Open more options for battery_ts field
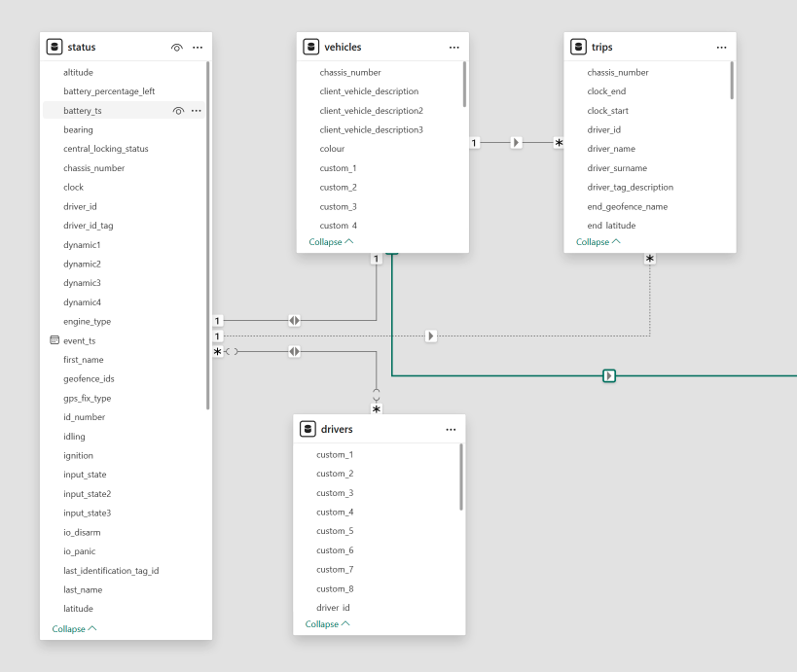The width and height of the screenshot is (797, 672). click(197, 111)
